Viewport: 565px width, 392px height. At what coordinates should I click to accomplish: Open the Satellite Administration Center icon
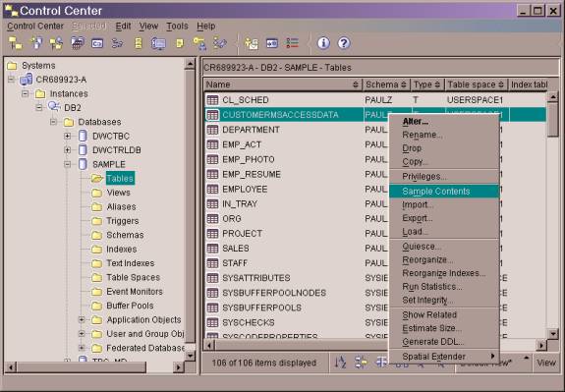[x=56, y=43]
